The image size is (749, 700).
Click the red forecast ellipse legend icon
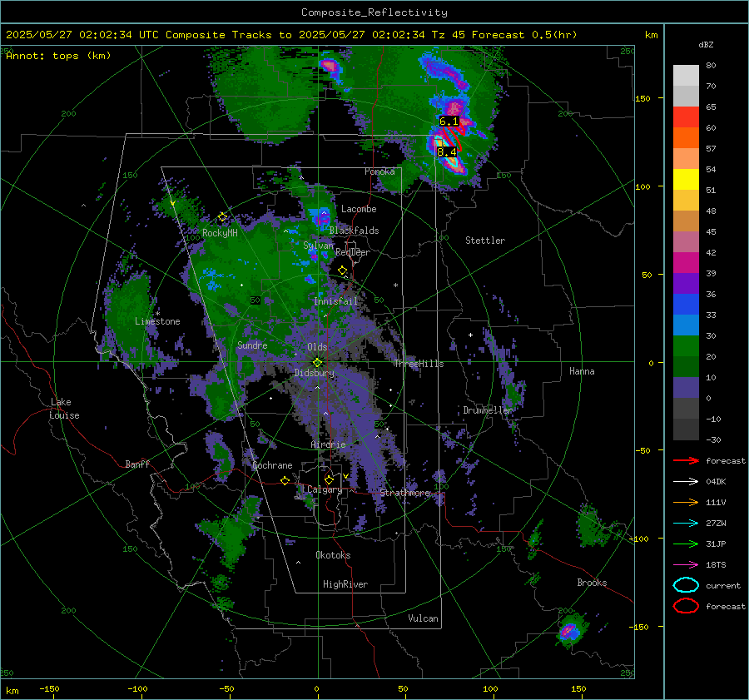686,606
